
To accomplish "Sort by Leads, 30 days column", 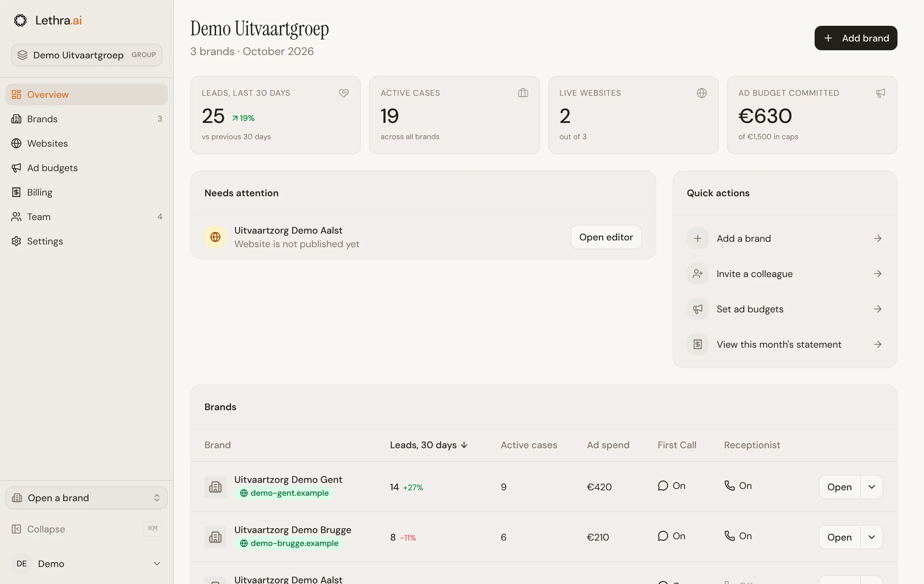I will point(429,445).
